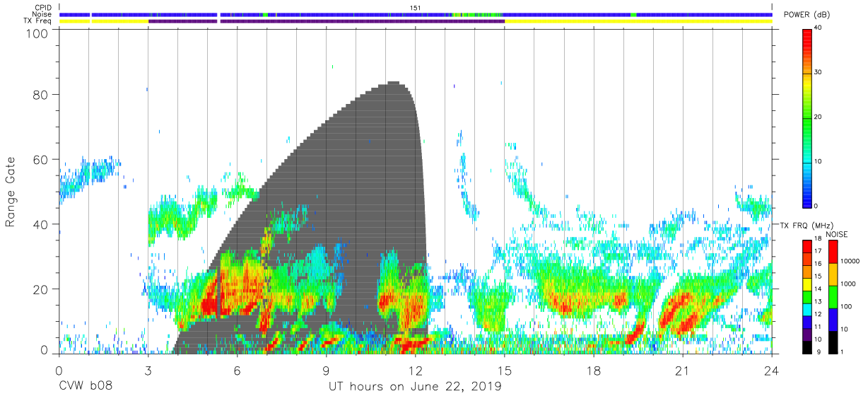The image size is (868, 401).
Task: Pick the black 9-10 MHz frequency swatch
Action: click(807, 347)
